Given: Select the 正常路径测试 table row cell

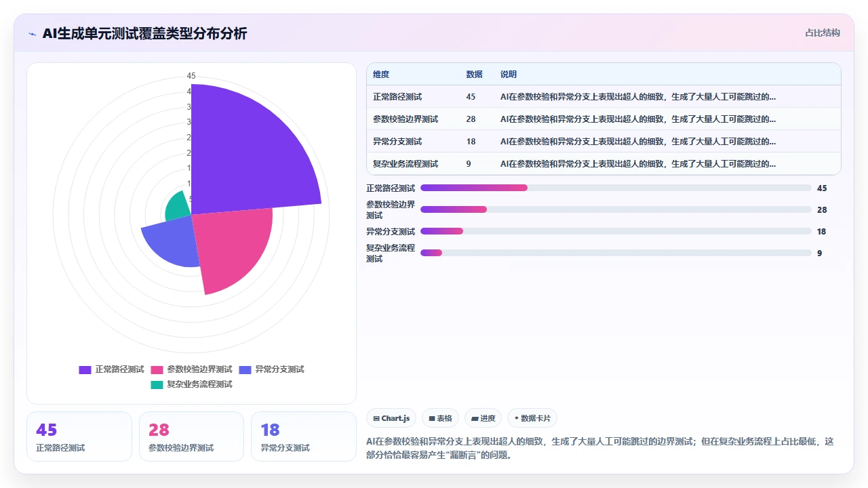Looking at the screenshot, I should tap(397, 97).
